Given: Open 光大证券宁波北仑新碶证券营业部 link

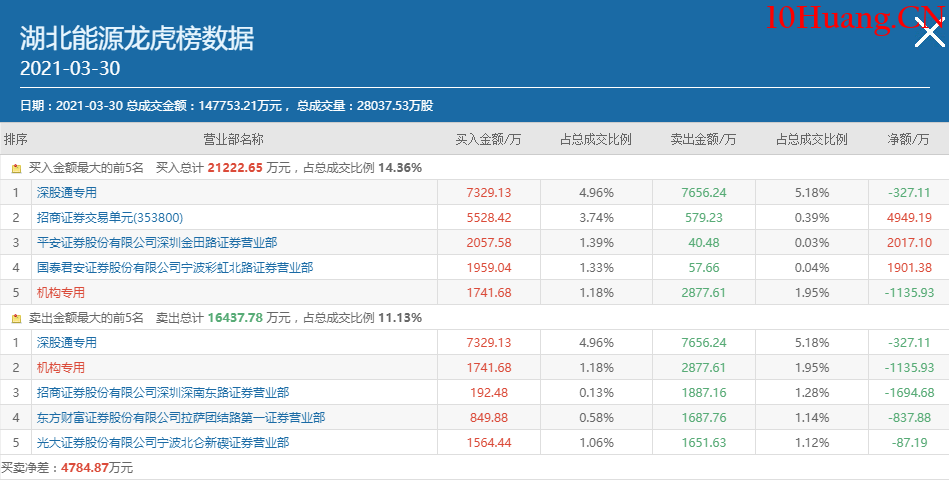Looking at the screenshot, I should point(163,442).
